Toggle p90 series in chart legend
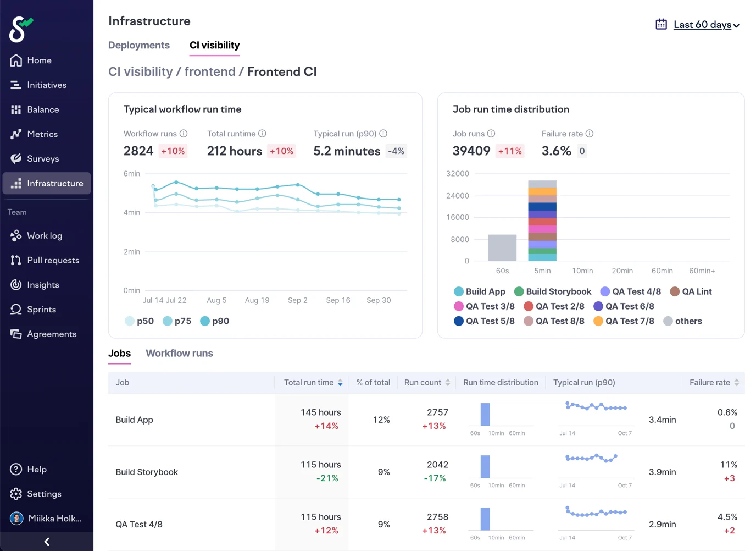This screenshot has width=756, height=551. pos(215,321)
